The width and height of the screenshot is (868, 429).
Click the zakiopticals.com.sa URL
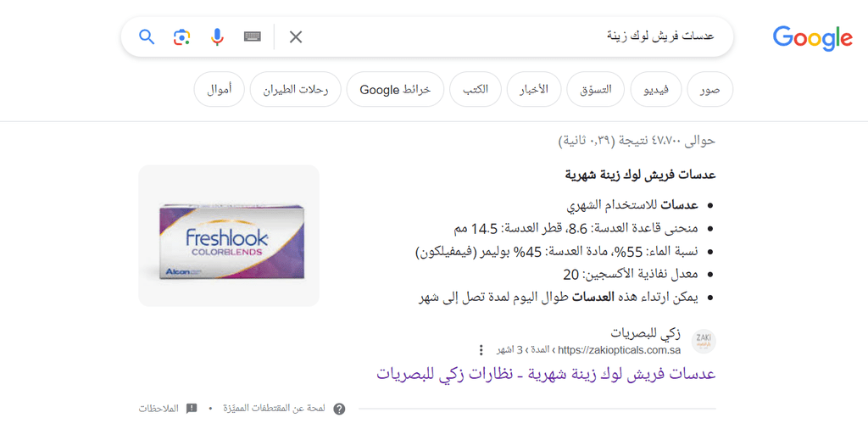tap(620, 350)
